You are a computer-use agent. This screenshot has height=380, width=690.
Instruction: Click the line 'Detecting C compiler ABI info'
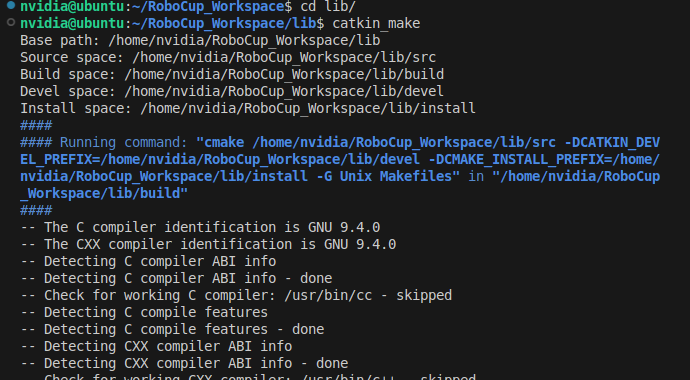tap(148, 261)
